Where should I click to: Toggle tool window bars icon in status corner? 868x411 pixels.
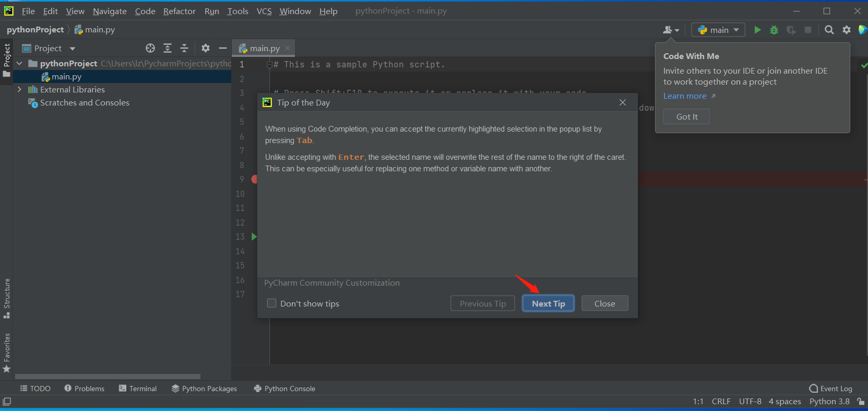7,402
